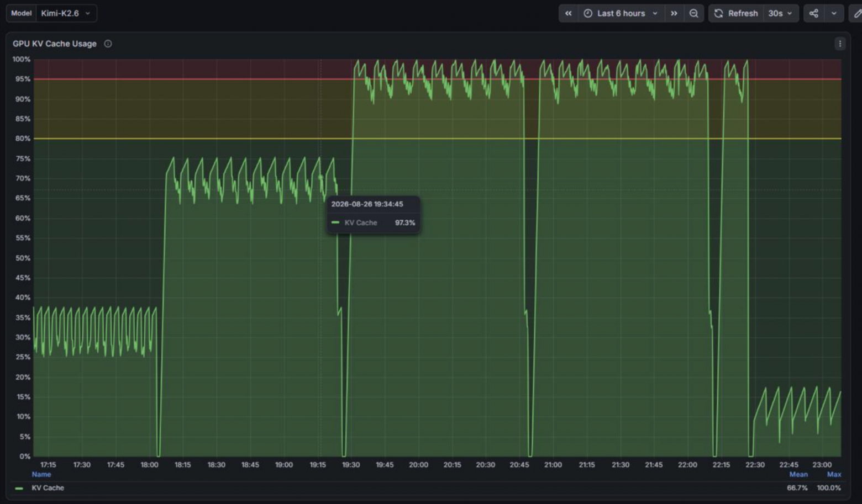The width and height of the screenshot is (862, 504).
Task: Click the 22:30 x-axis time label
Action: point(755,465)
